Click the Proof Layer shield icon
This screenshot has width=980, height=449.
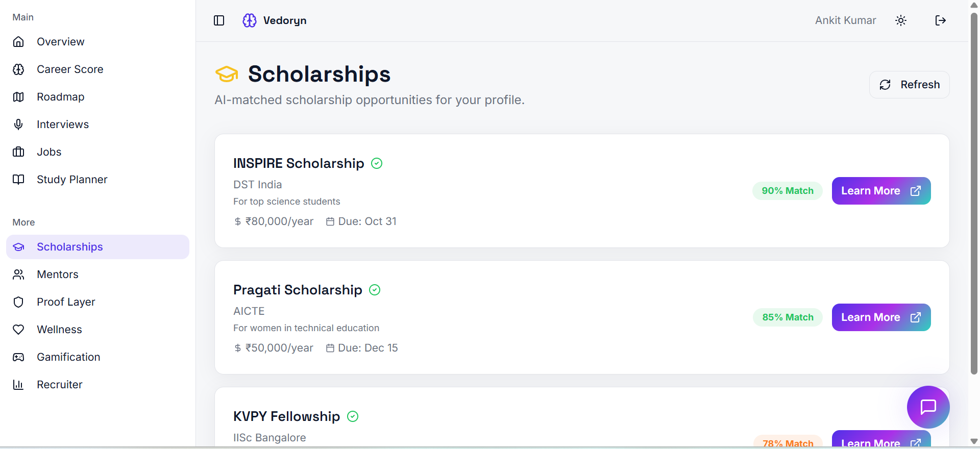coord(18,302)
